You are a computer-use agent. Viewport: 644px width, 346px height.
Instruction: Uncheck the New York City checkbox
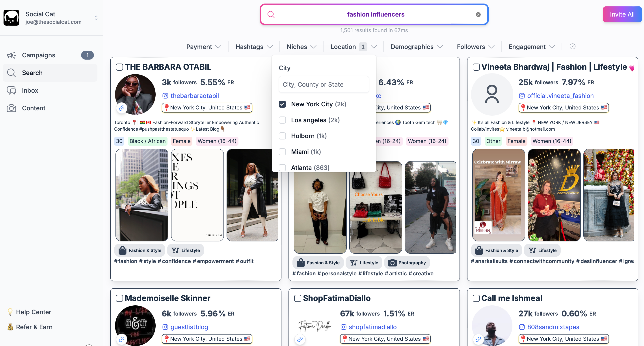pos(282,104)
